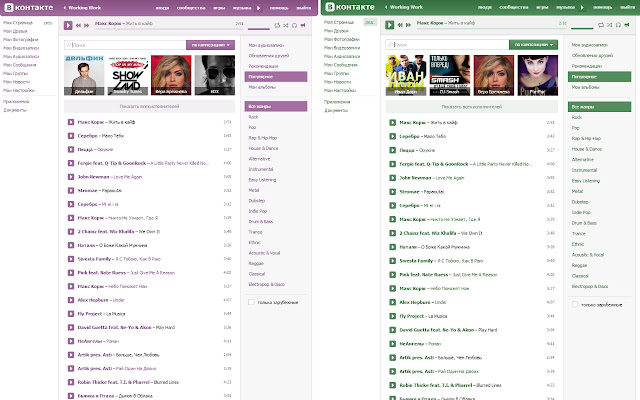Image resolution: width=640 pixels, height=400 pixels.
Task: Play 2 Chainz feat. Wiz Khalifa, green window
Action: [392, 233]
